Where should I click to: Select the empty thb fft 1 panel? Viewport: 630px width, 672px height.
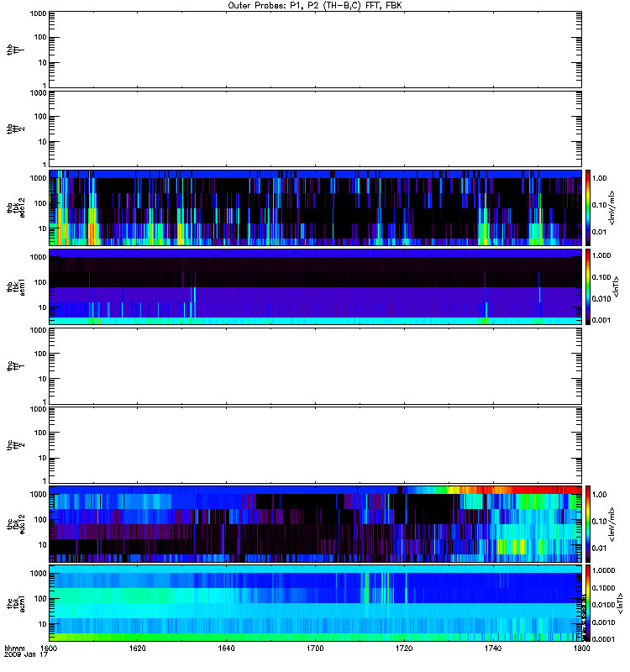pyautogui.click(x=315, y=50)
